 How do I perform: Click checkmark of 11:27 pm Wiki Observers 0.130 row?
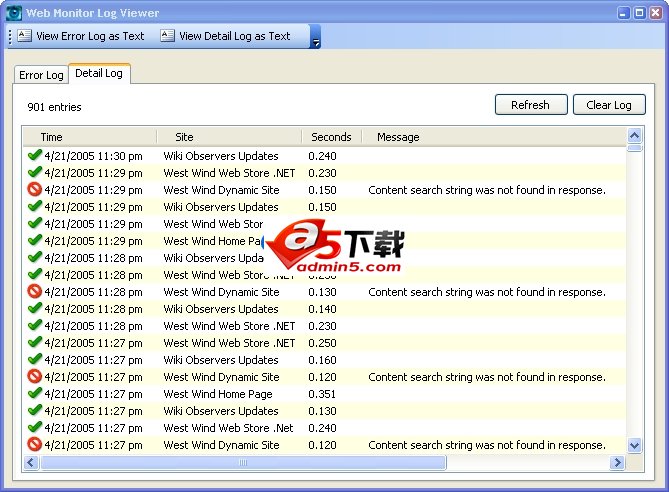coord(35,410)
